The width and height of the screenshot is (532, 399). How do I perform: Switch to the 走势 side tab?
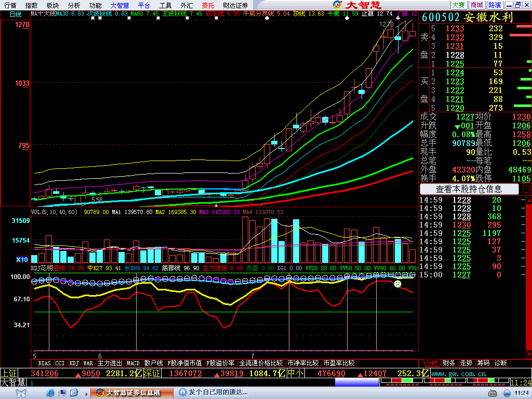click(466, 363)
